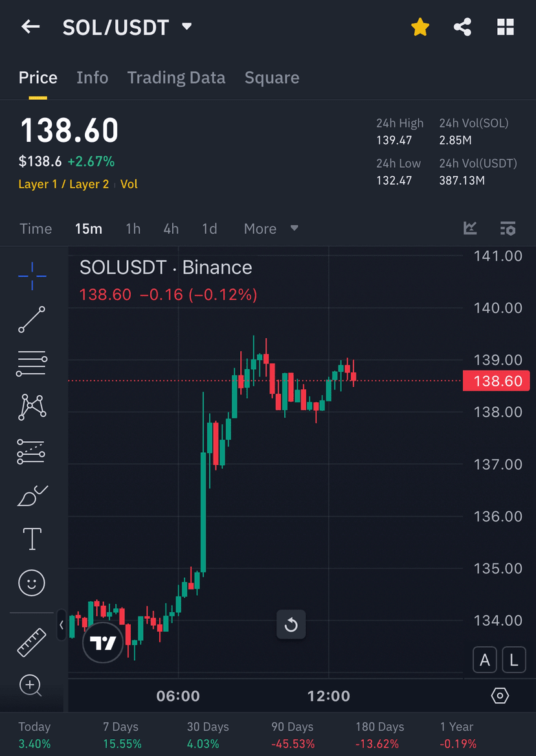Tap the 24h Low value 132.47
536x756 pixels.
tap(394, 181)
